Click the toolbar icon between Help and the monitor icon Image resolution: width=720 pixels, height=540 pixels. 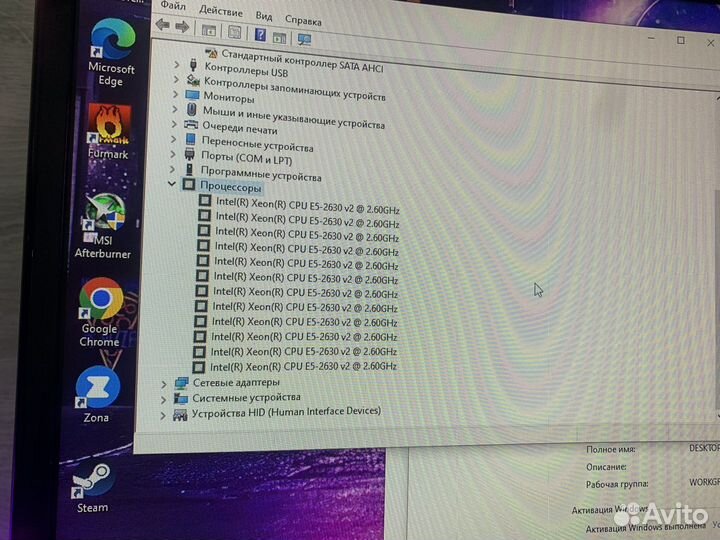(279, 38)
